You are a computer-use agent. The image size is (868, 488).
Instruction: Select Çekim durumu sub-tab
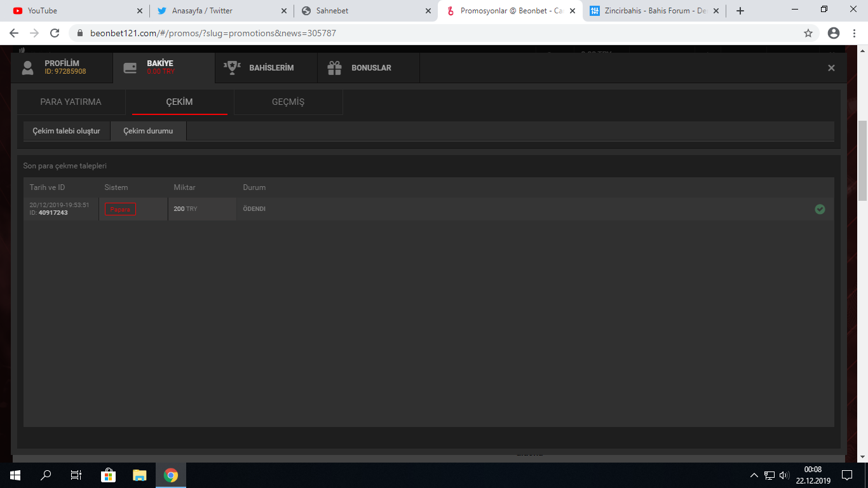pos(148,131)
